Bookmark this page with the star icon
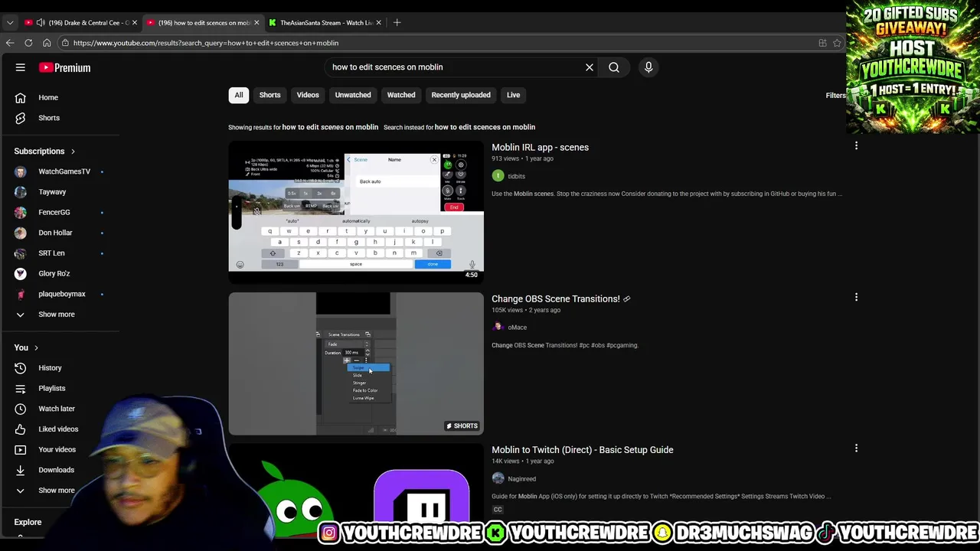The image size is (980, 551). 837,43
